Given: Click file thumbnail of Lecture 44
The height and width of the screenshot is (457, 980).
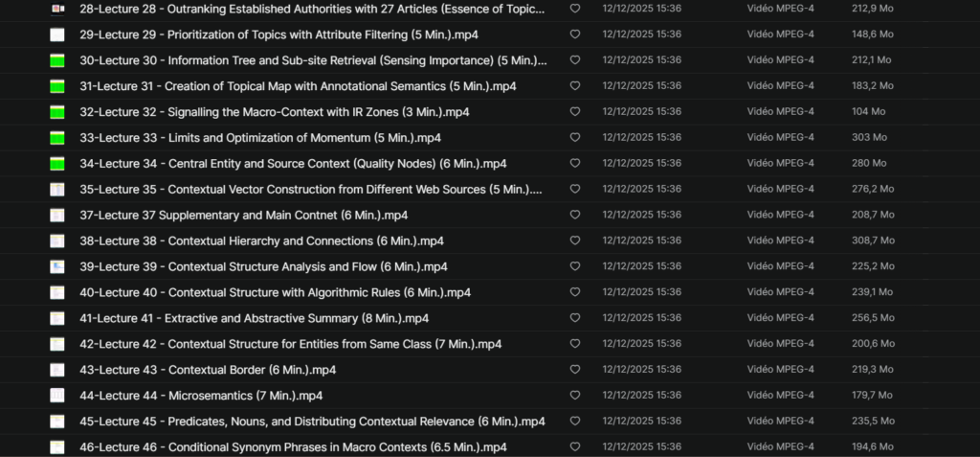Looking at the screenshot, I should (x=57, y=396).
